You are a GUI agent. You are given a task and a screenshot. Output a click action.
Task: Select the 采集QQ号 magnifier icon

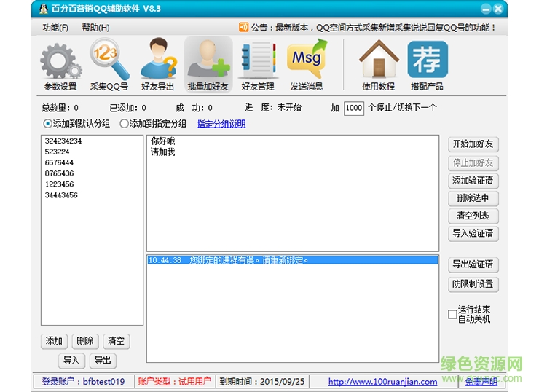(x=109, y=60)
